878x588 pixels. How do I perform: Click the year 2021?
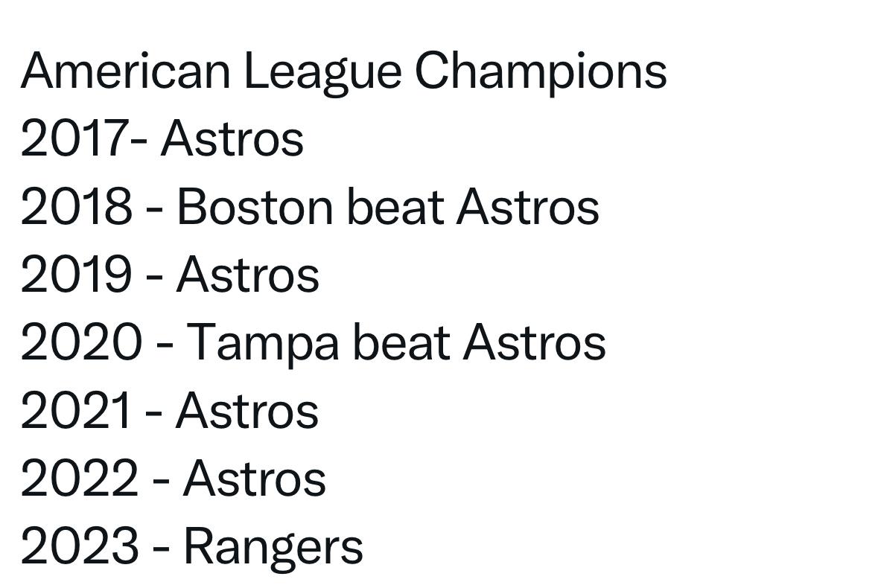75,411
